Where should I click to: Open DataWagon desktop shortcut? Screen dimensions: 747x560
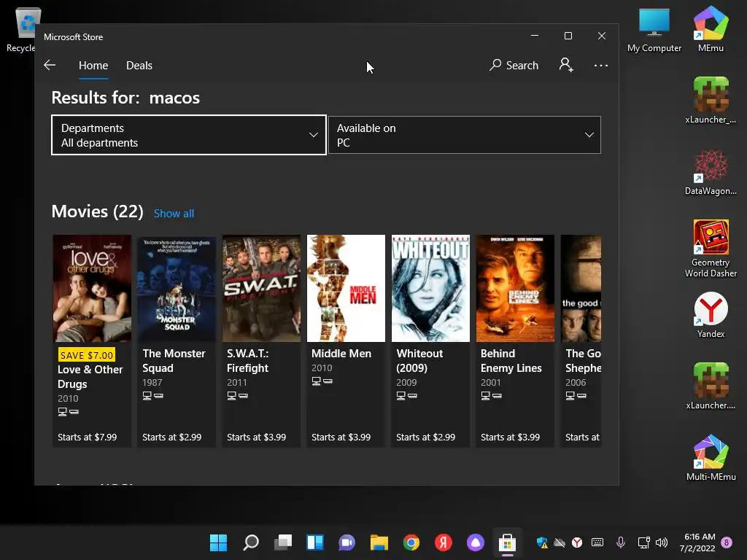(711, 172)
